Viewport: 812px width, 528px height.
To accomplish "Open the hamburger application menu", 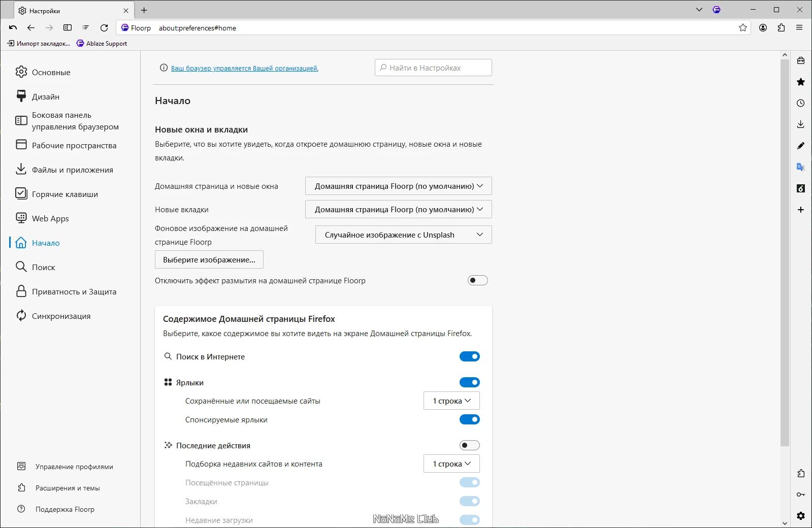I will pos(799,28).
